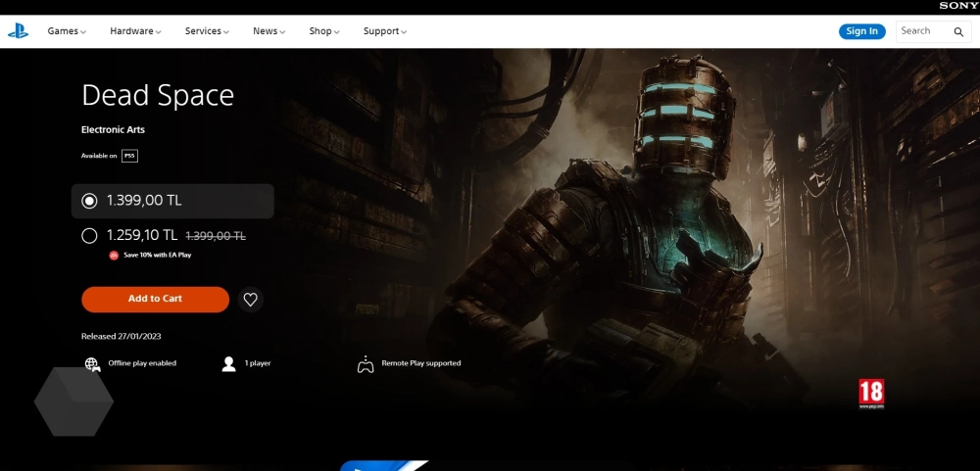Click the 1 player person icon
Viewport: 980px width, 471px height.
point(228,364)
